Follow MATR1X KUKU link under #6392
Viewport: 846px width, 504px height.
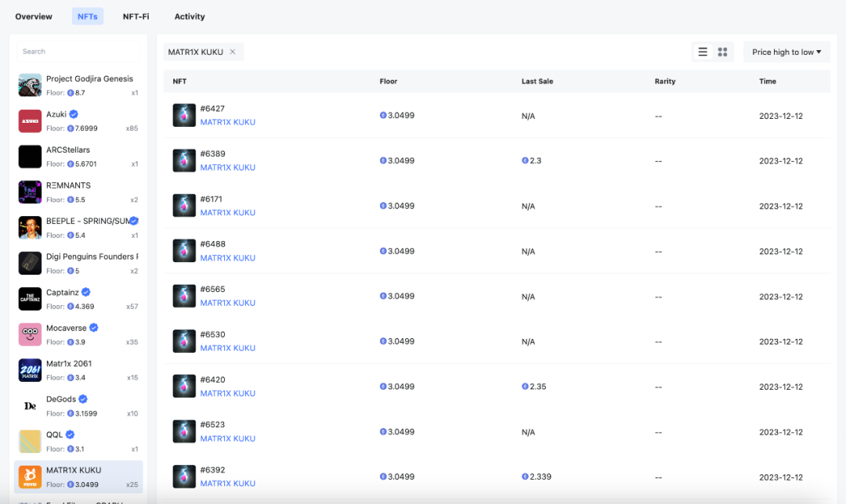(228, 484)
